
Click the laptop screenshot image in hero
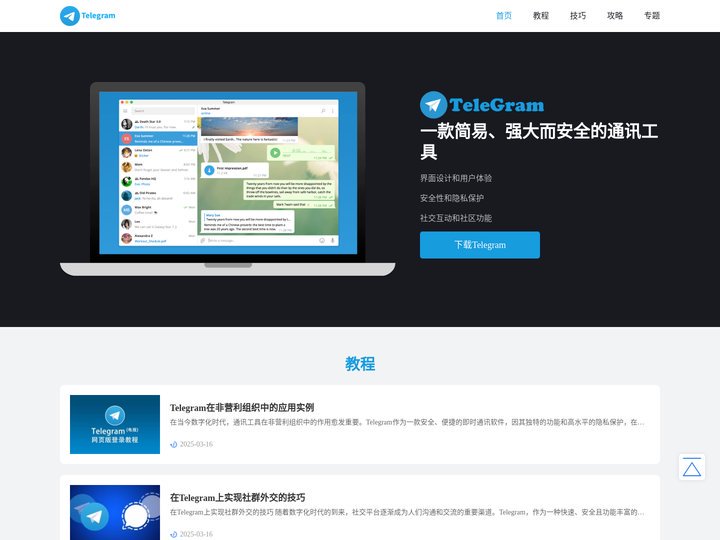pyautogui.click(x=228, y=179)
